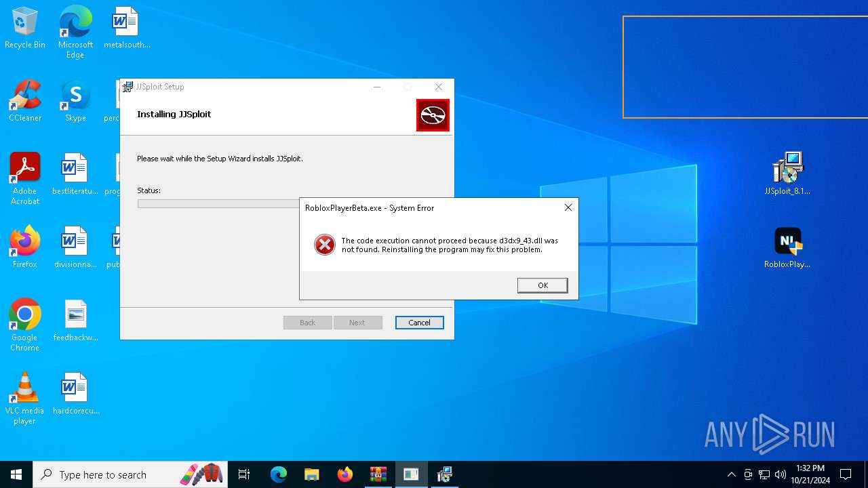
Task: Click OK in the System Error dialog
Action: tap(542, 285)
